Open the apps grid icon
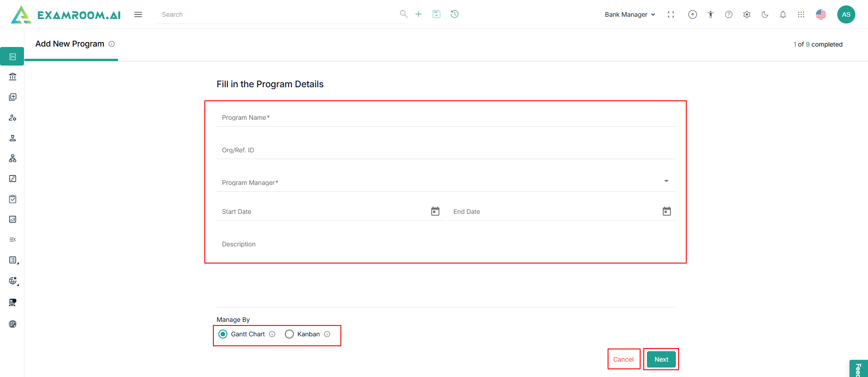This screenshot has height=377, width=868. point(801,14)
